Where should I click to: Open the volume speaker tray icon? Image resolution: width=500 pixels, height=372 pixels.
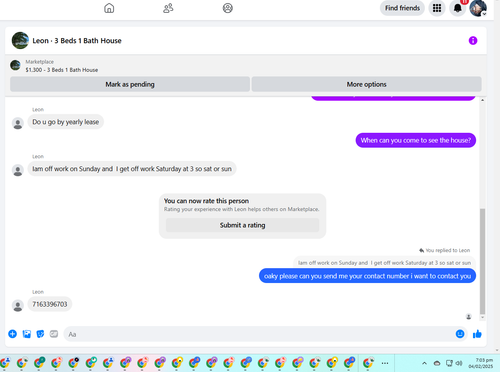[459, 363]
